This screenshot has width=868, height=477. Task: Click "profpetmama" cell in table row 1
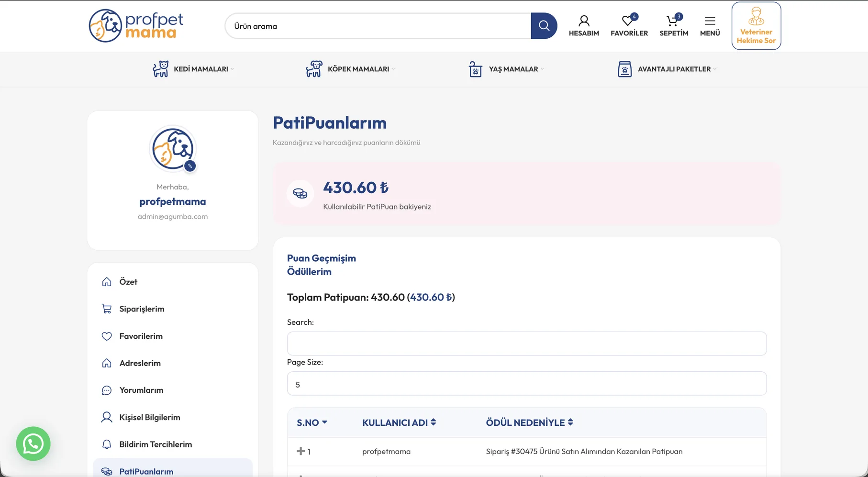386,452
